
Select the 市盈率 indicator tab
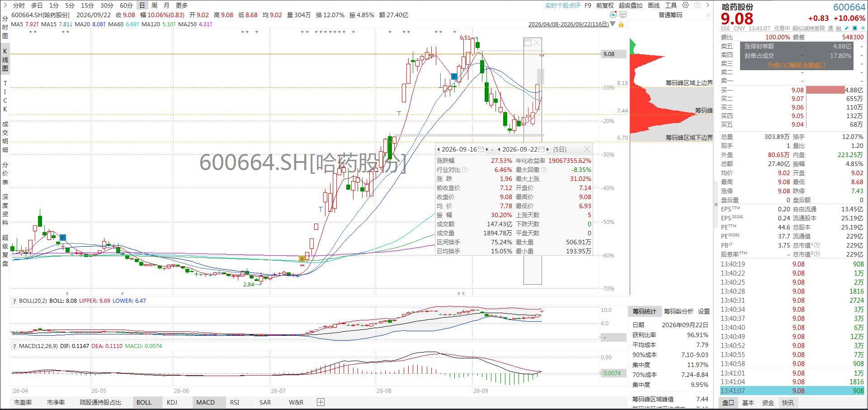pos(23,402)
